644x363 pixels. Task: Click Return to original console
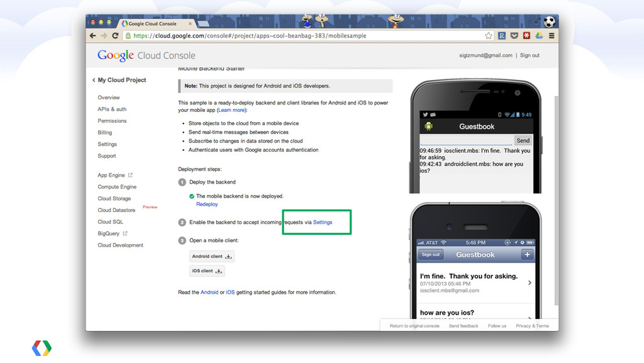pos(414,326)
